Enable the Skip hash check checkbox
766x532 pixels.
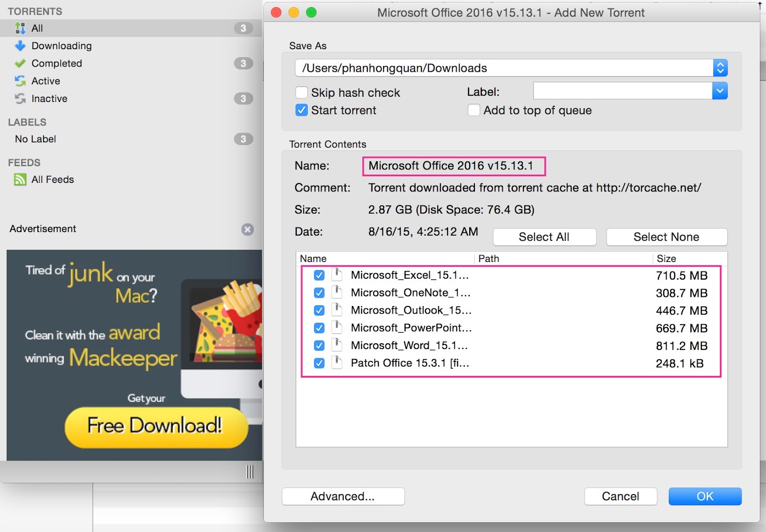coord(302,92)
